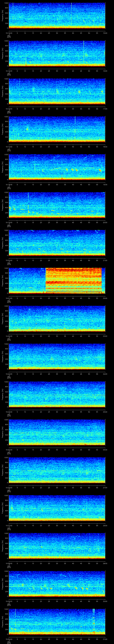
Task: Click the dotted vertical signal in the 19:30:00 spectrogram
Action: [x=94, y=621]
